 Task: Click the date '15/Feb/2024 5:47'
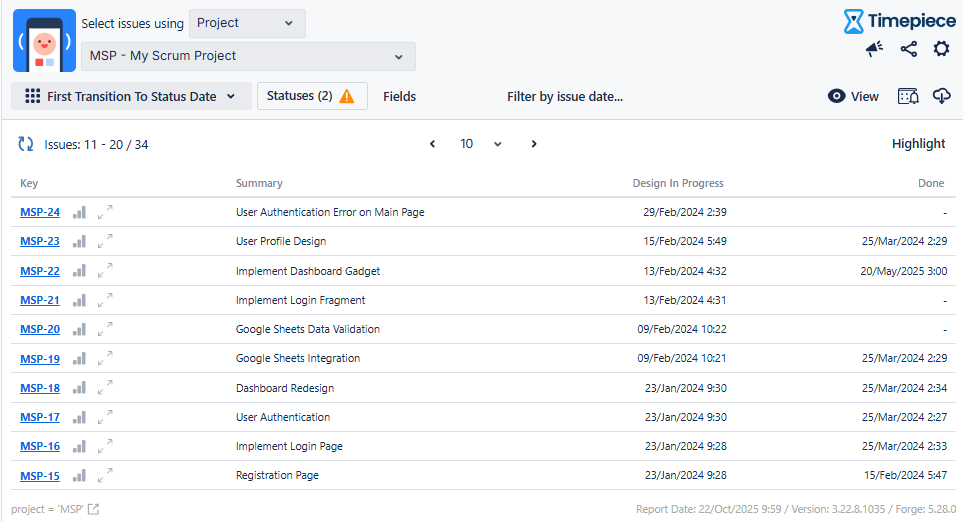tap(905, 475)
